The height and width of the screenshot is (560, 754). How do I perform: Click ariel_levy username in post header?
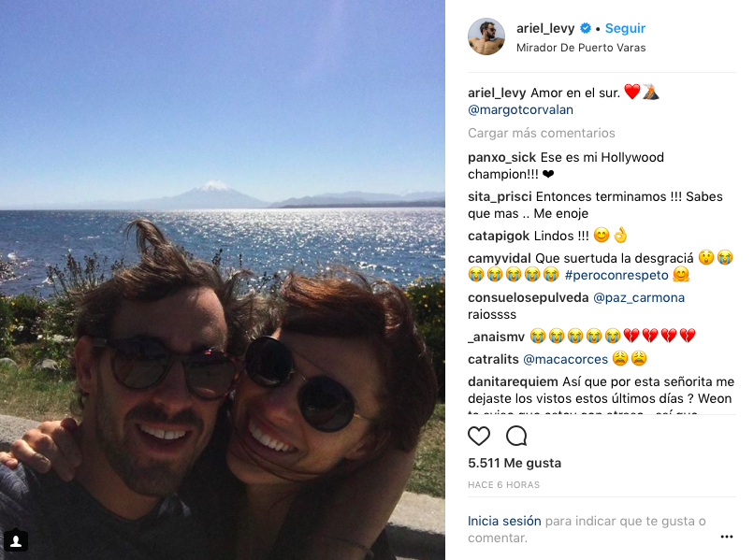(x=545, y=28)
